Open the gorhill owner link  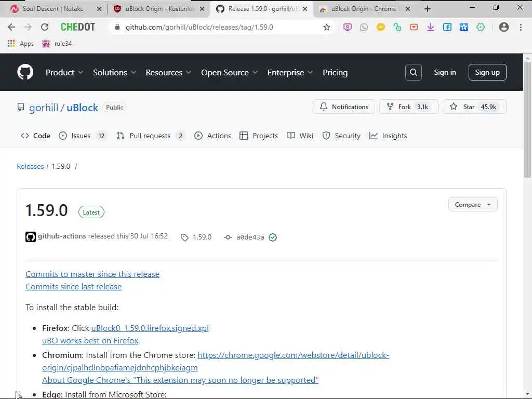(44, 108)
